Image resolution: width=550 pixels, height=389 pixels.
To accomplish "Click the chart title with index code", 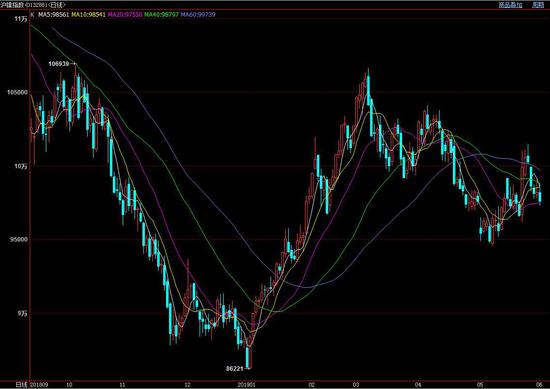I will [33, 5].
